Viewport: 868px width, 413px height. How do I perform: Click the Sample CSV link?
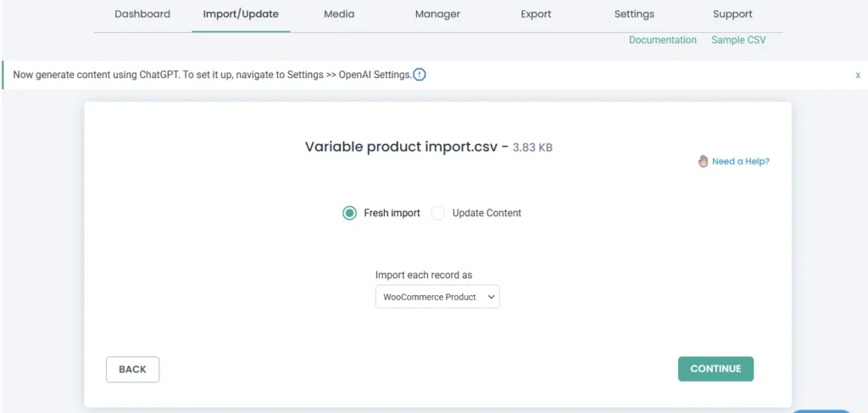738,40
